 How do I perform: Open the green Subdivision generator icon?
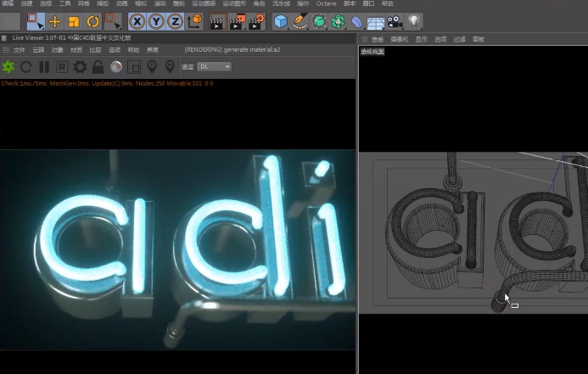pos(319,22)
